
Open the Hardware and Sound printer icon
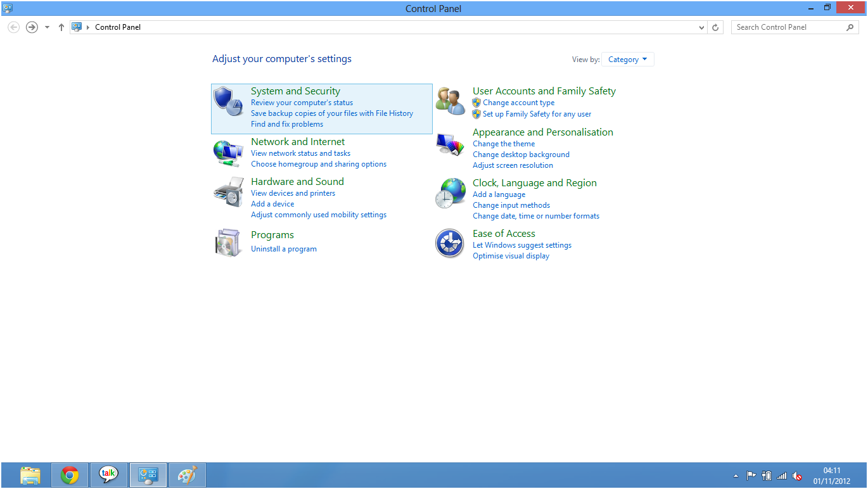[x=227, y=192]
